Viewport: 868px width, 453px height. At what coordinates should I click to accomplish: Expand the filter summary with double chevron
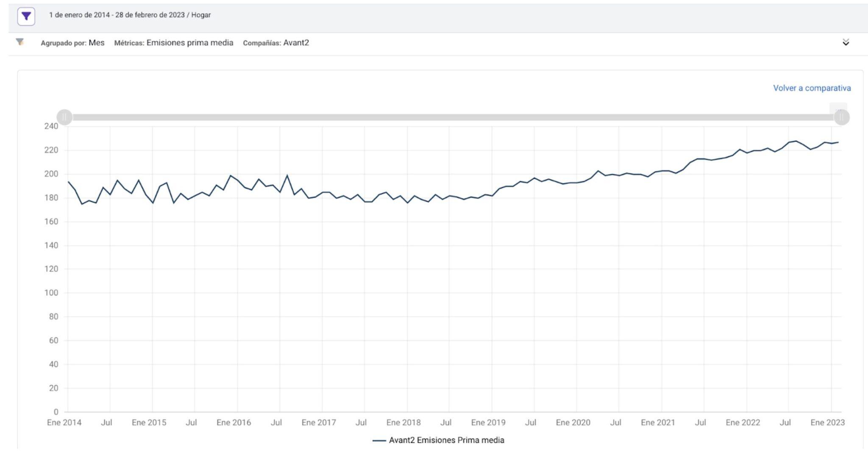pyautogui.click(x=846, y=42)
